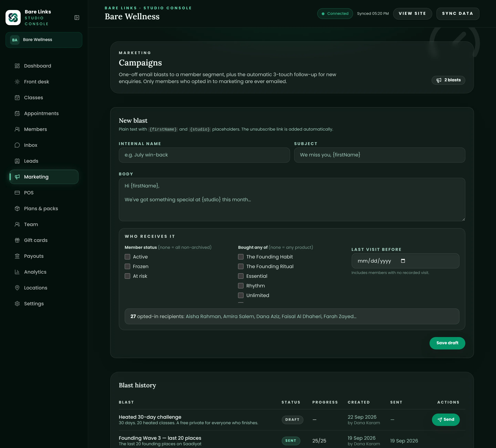
Task: Send the Heated 30-day challenge blast
Action: tap(446, 419)
